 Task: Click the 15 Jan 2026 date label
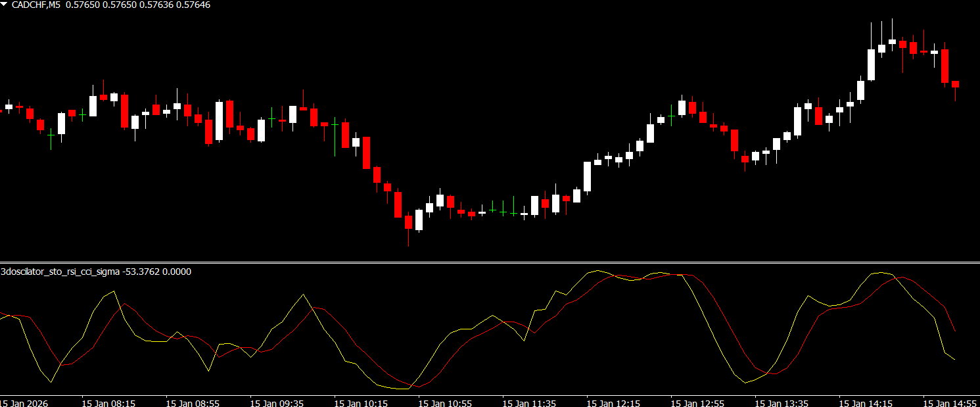[x=24, y=402]
